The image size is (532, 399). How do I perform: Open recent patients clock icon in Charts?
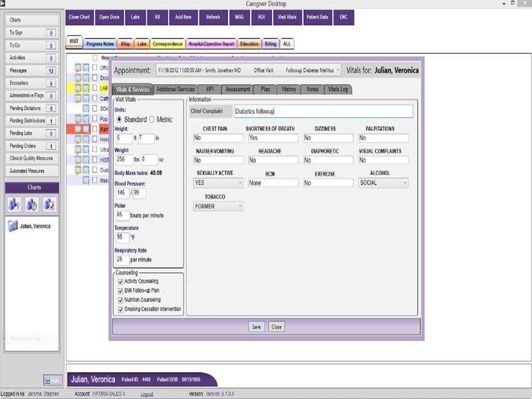click(32, 204)
